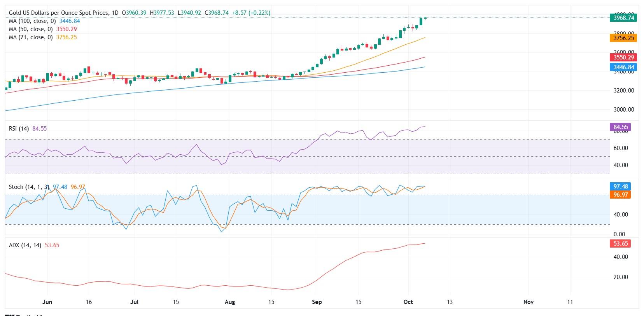The height and width of the screenshot is (316, 644).
Task: Click the Sep label on the time axis
Action: pos(317,302)
